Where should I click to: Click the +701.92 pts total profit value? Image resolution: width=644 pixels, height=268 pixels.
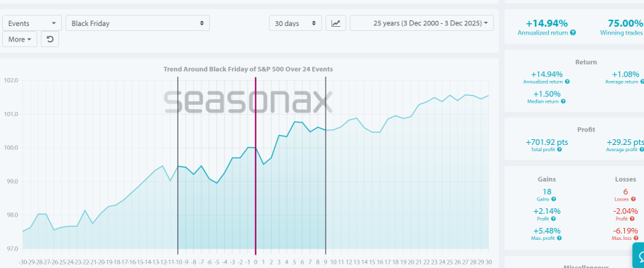pos(547,142)
